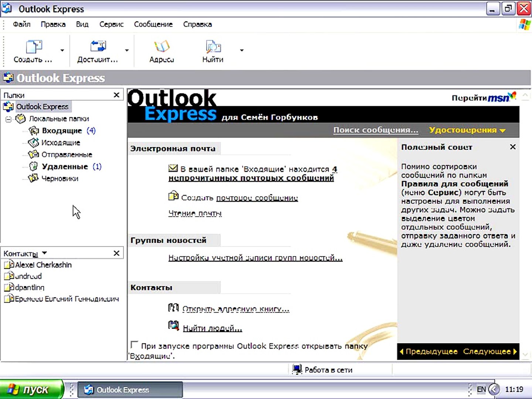Click the Доставить (send/receive) toolbar icon
The height and width of the screenshot is (399, 532).
click(98, 46)
